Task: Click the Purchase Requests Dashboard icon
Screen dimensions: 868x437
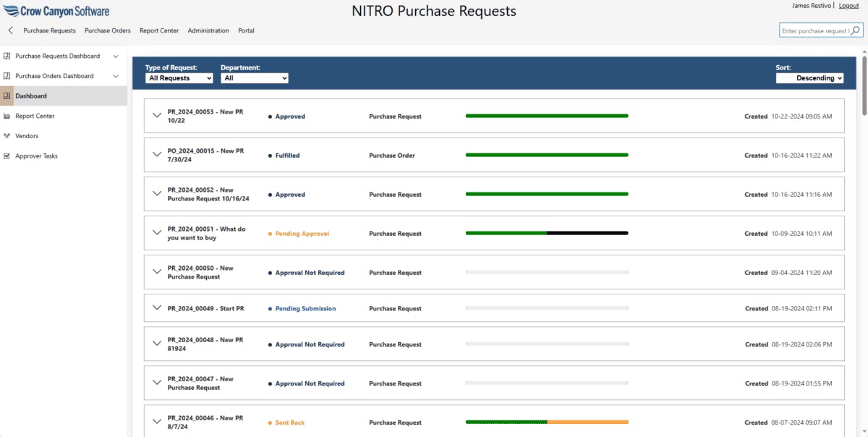Action: coord(7,56)
